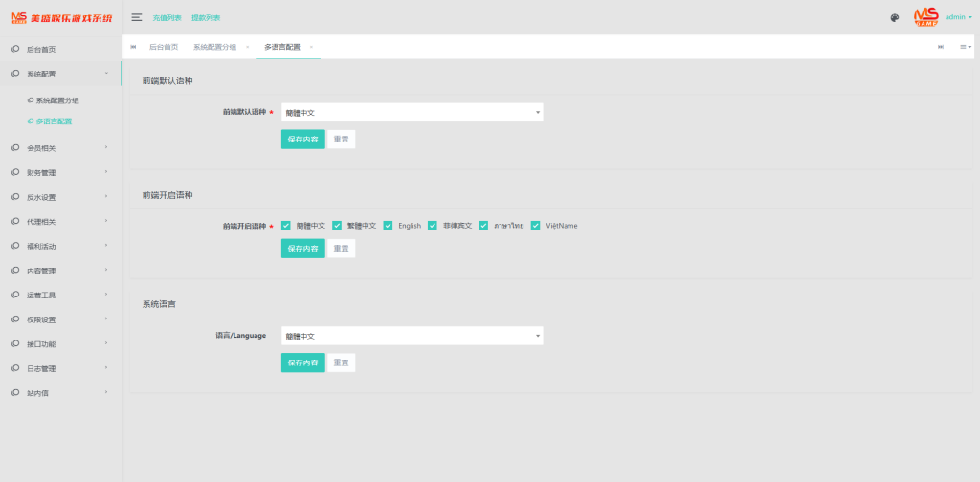The height and width of the screenshot is (482, 980).
Task: Close the 多语言配置 tab
Action: [x=311, y=47]
